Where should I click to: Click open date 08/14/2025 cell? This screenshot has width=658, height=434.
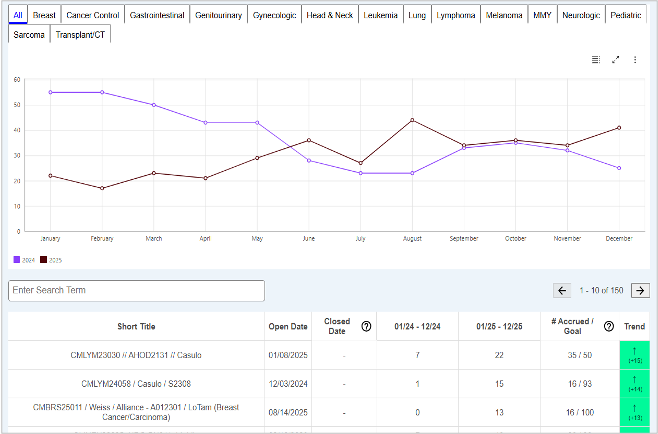[x=288, y=412]
